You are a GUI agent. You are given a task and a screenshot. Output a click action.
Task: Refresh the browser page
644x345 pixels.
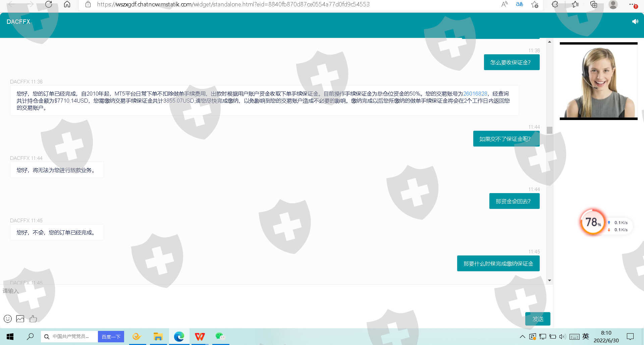point(49,4)
